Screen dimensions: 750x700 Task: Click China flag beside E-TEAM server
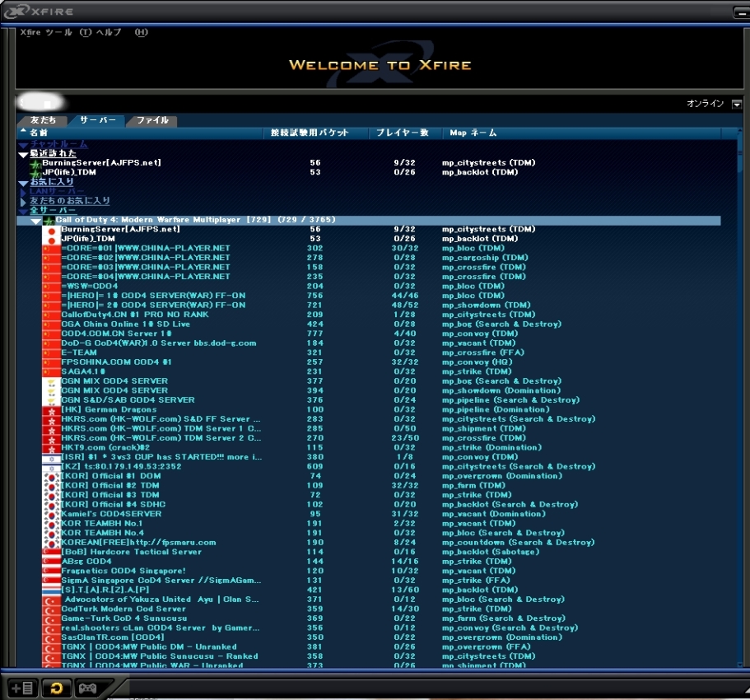click(51, 352)
